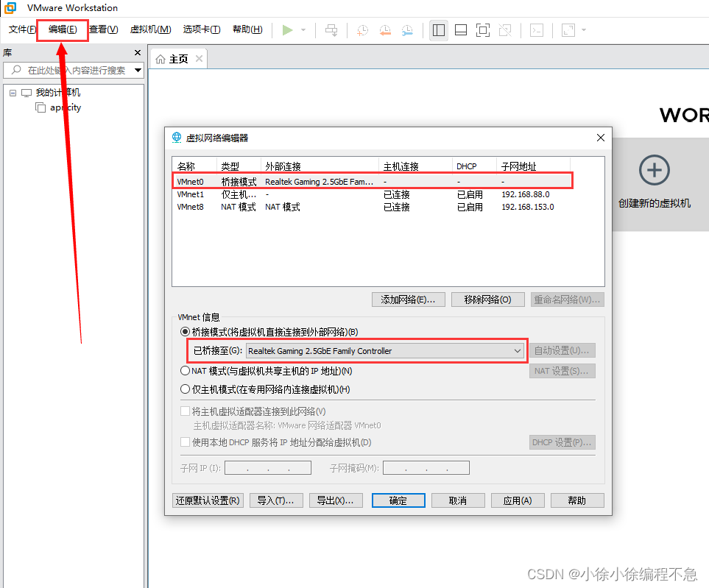Toggle the thumbnail bar layout icon
Image resolution: width=709 pixels, height=588 pixels.
pos(461,30)
